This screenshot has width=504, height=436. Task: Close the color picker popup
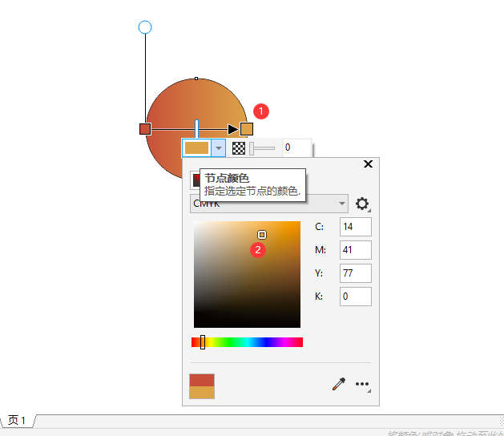coord(368,164)
